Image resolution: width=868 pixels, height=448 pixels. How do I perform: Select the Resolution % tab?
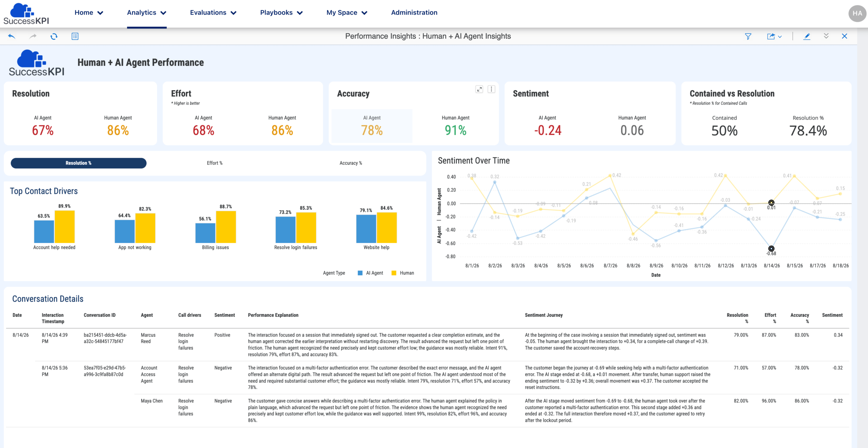pyautogui.click(x=79, y=163)
